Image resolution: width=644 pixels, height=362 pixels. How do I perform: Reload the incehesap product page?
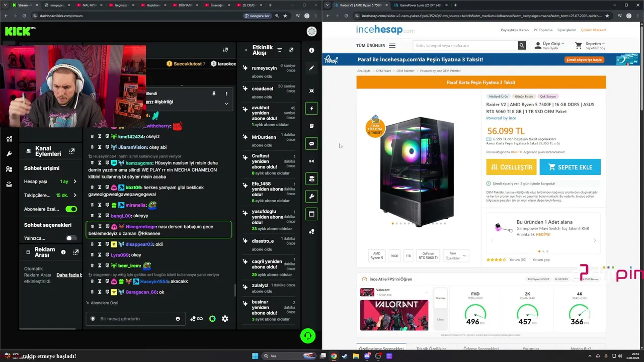click(x=346, y=16)
